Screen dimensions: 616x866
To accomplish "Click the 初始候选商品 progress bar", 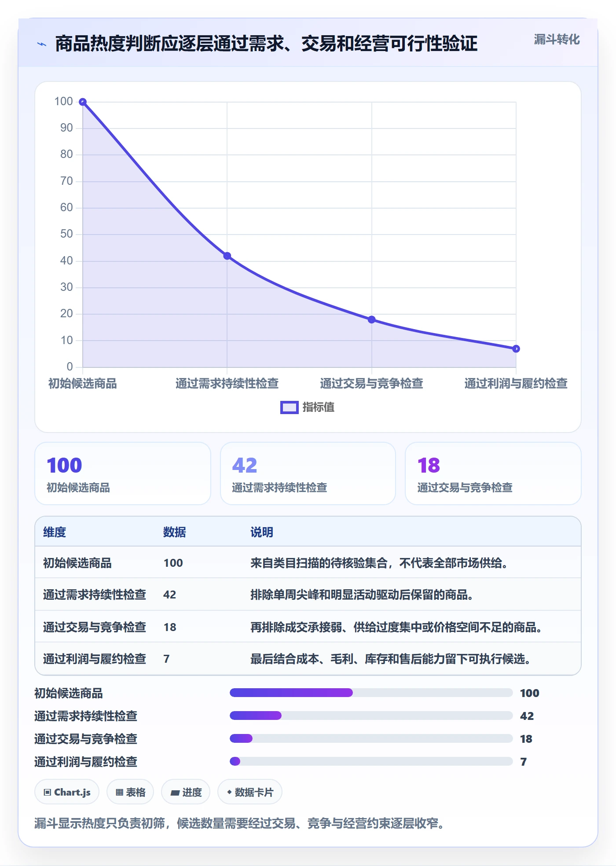I will (371, 693).
